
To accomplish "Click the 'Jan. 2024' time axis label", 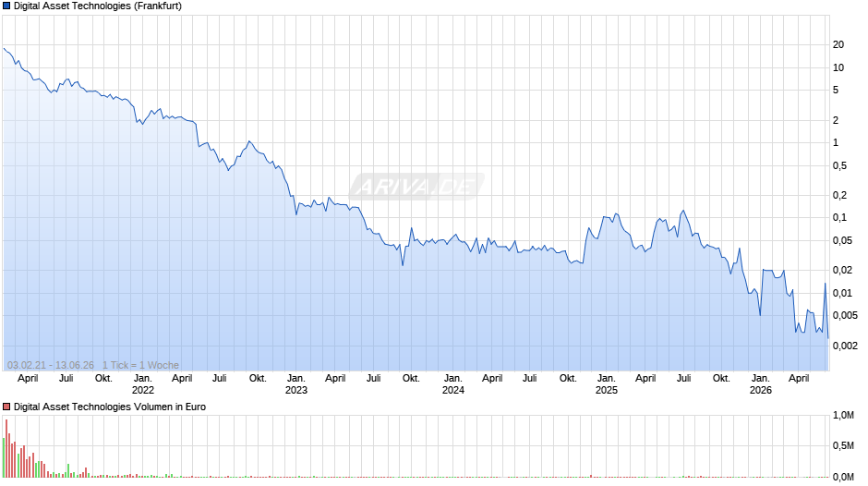I will click(452, 384).
